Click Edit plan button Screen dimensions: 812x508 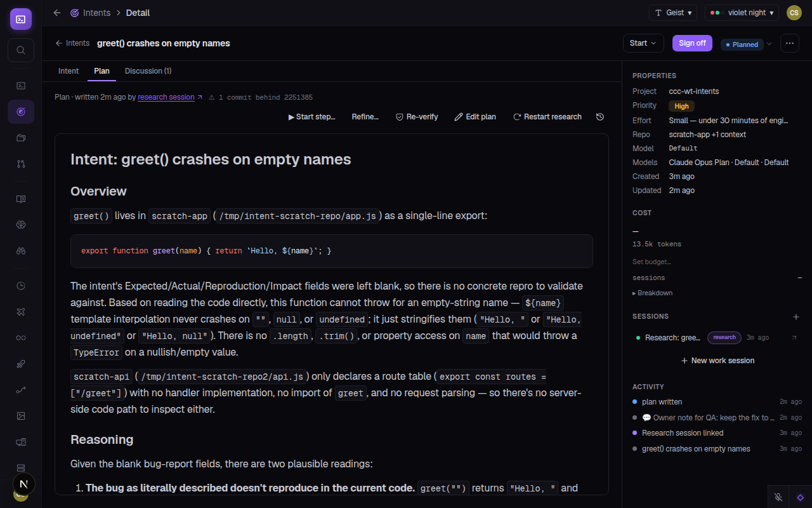(475, 117)
